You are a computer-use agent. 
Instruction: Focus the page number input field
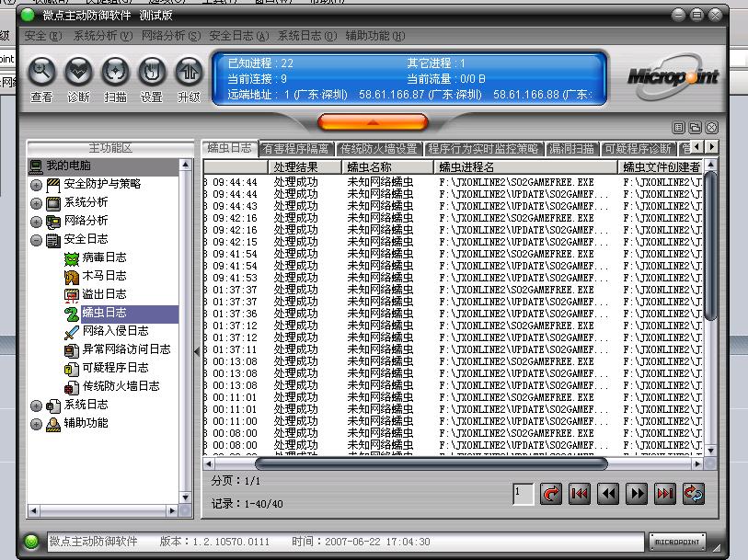[x=524, y=494]
